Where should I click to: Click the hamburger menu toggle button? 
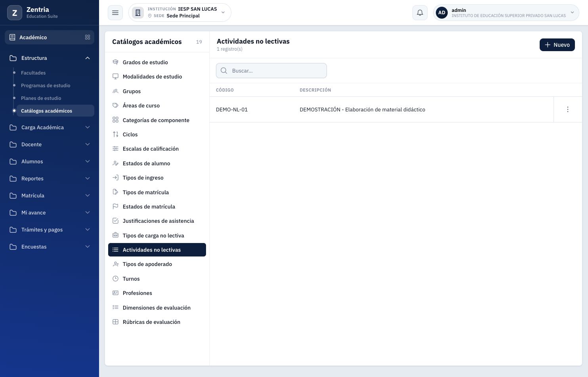(115, 13)
